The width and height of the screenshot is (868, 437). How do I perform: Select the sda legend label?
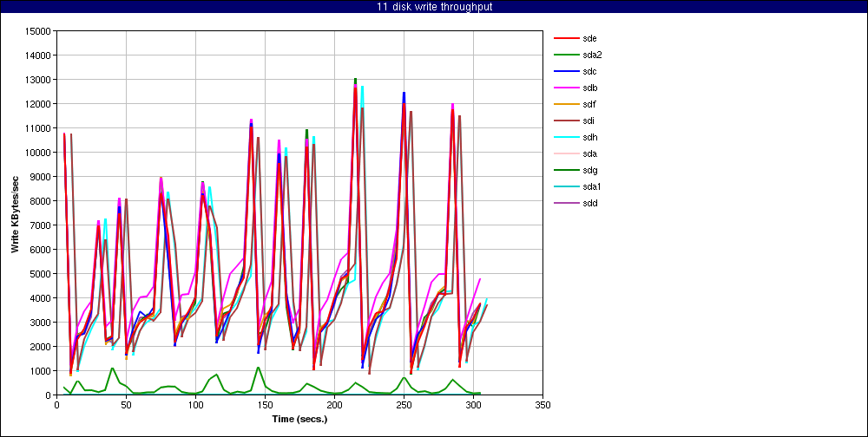(589, 153)
